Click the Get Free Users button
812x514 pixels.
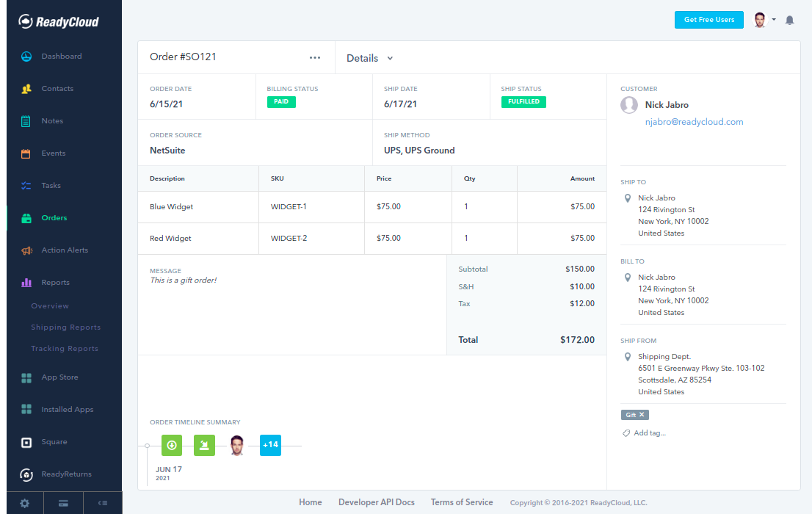tap(709, 20)
